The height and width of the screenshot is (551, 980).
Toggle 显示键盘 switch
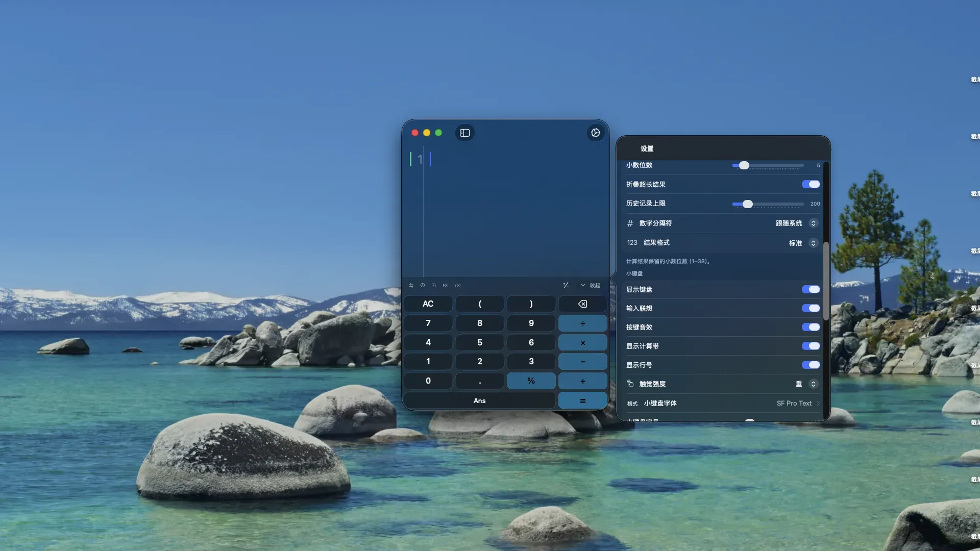(x=811, y=289)
